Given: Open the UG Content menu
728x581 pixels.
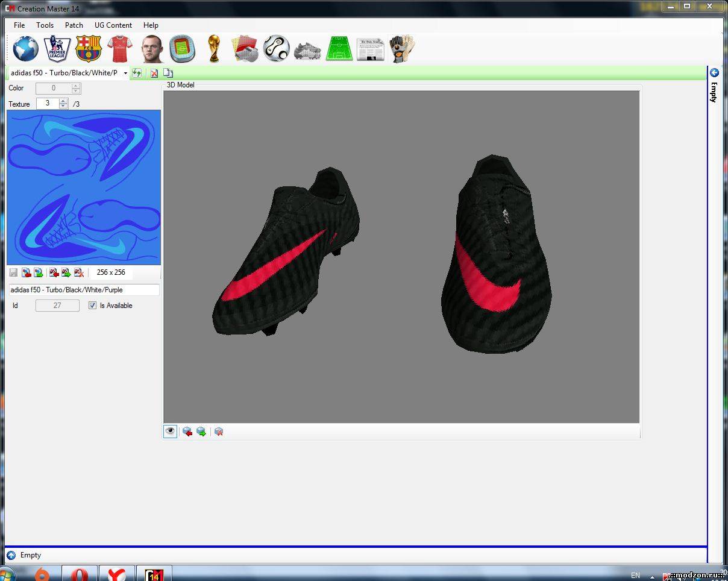Looking at the screenshot, I should (x=113, y=25).
